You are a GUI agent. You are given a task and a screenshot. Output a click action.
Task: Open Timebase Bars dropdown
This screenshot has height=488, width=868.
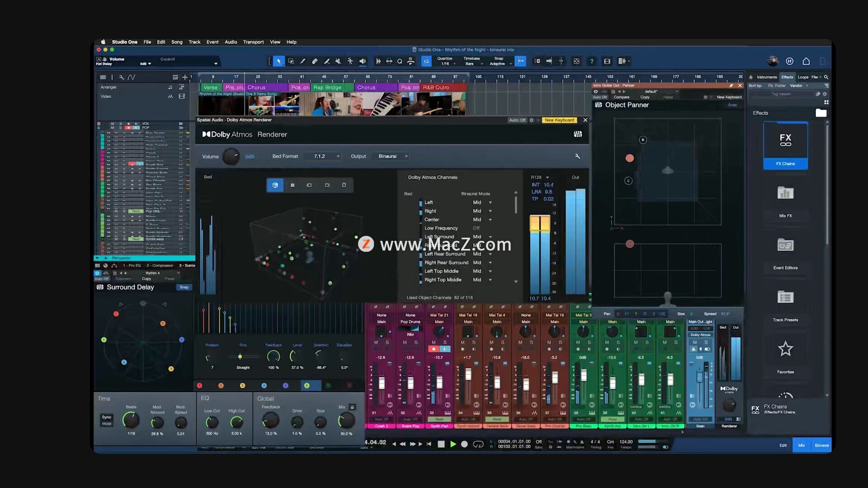[472, 64]
